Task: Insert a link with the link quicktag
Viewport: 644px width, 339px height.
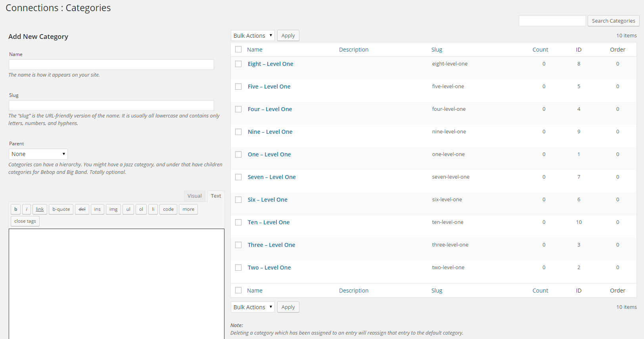Action: 40,209
